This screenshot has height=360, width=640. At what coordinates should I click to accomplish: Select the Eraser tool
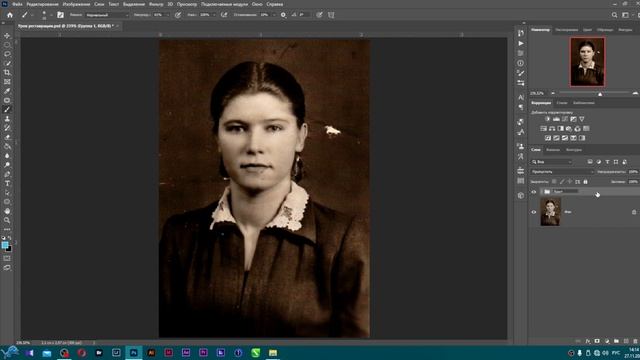[x=7, y=137]
